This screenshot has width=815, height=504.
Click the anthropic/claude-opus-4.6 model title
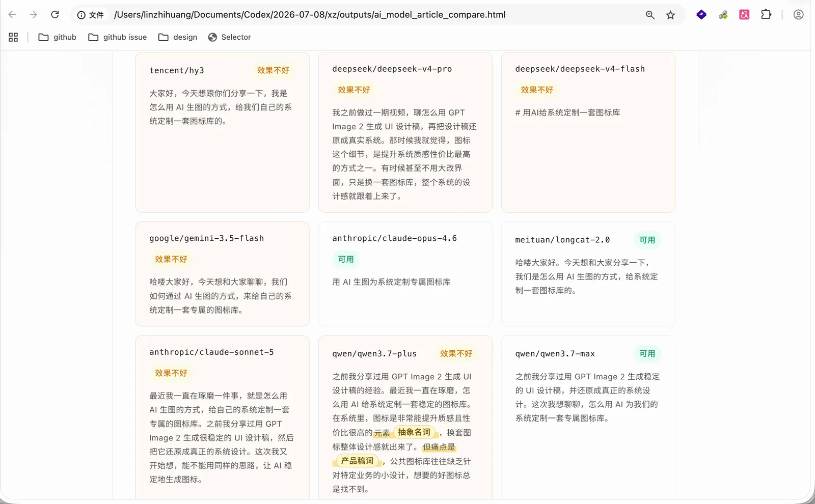click(x=395, y=238)
